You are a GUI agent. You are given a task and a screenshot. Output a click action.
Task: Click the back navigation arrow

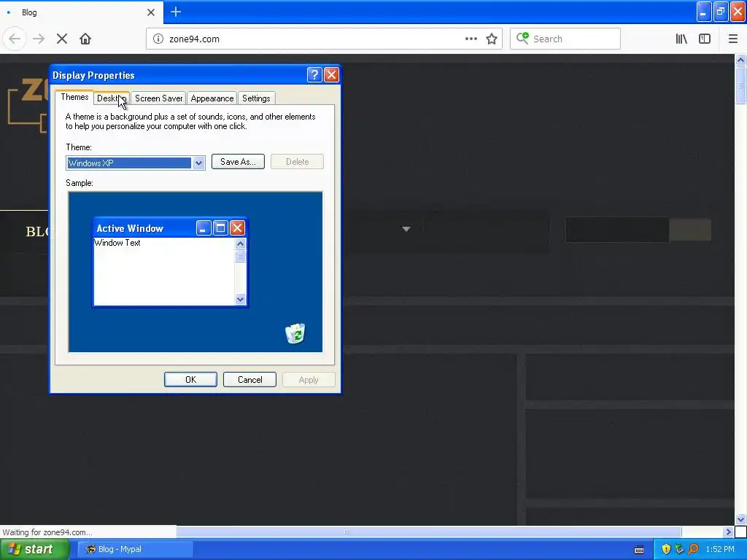(x=15, y=39)
